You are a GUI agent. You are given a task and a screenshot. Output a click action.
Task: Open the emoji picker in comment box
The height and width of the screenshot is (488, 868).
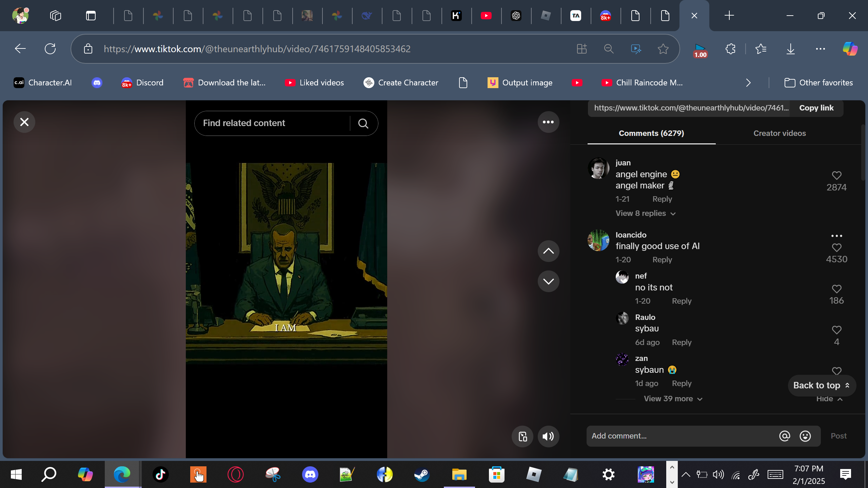[x=805, y=436]
